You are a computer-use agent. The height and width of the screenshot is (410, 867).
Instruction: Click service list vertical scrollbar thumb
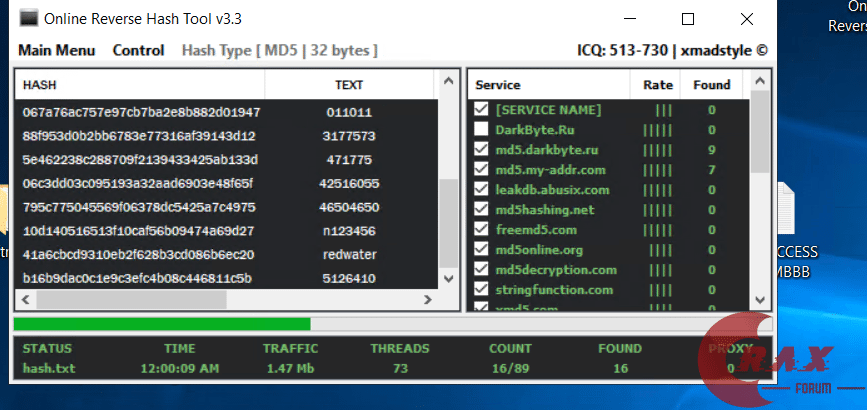pyautogui.click(x=760, y=132)
